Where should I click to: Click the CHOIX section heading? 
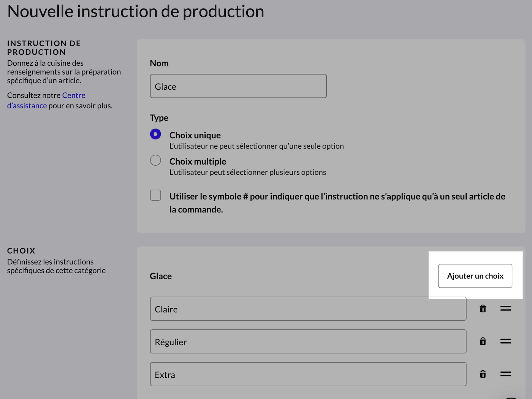coord(21,251)
